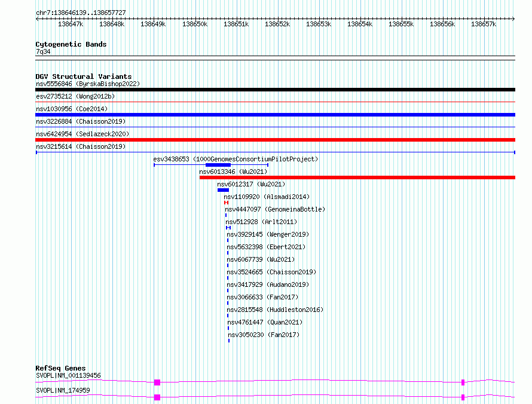This screenshot has width=532, height=404.
Task: Select the esv3438653 blue variant glyph
Action: [211, 165]
